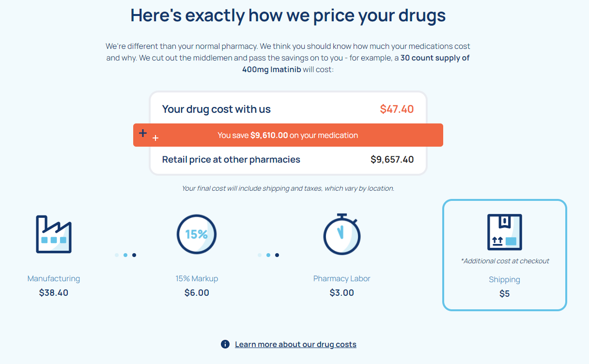Click the white plus inside the orange banner

(x=155, y=138)
